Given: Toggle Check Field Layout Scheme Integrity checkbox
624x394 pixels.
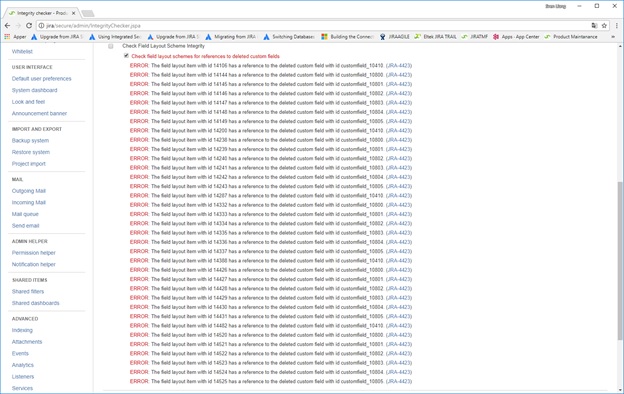Looking at the screenshot, I should click(x=111, y=46).
